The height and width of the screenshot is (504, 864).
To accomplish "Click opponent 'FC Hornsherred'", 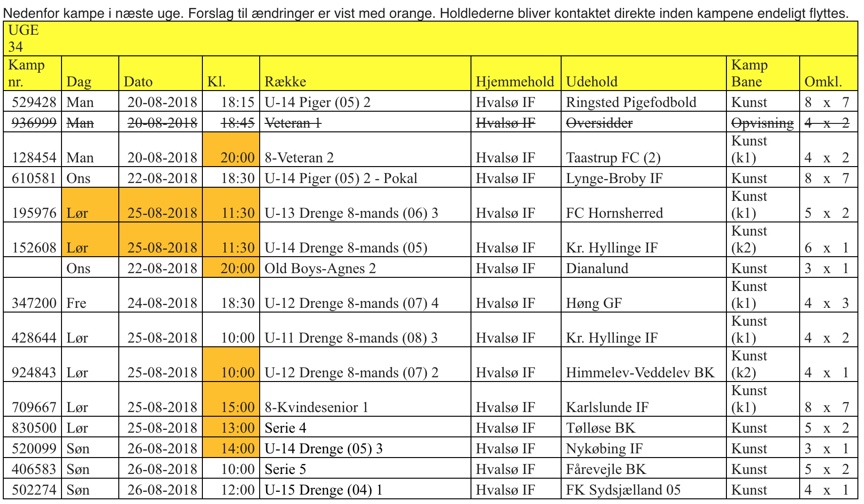I will (x=644, y=205).
